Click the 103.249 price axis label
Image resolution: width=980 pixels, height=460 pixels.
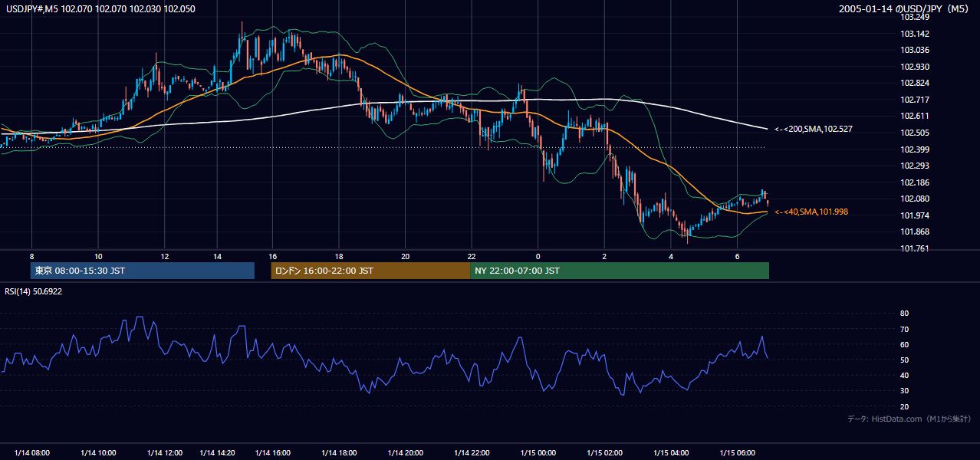pyautogui.click(x=915, y=18)
